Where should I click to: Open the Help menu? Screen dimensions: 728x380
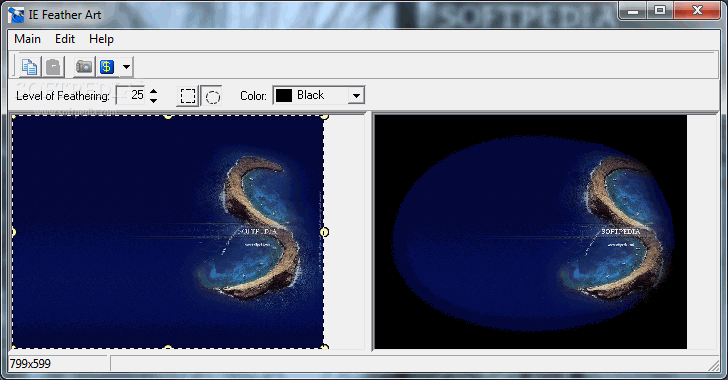[101, 39]
